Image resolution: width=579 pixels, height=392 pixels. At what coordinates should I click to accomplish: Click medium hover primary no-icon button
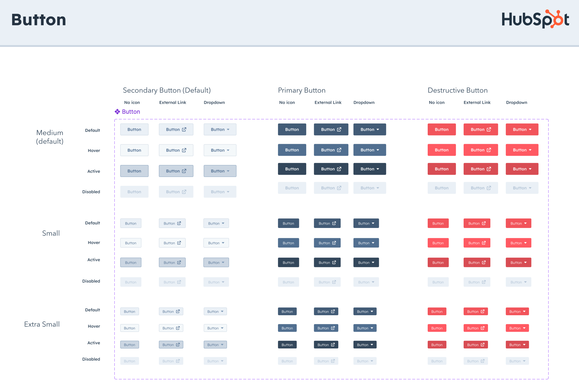pyautogui.click(x=292, y=150)
